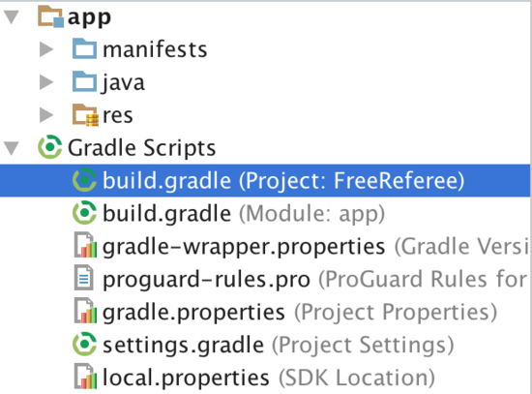The height and width of the screenshot is (394, 532).
Task: Select build.gradle (Project: FreeReferee)
Action: pos(265,180)
